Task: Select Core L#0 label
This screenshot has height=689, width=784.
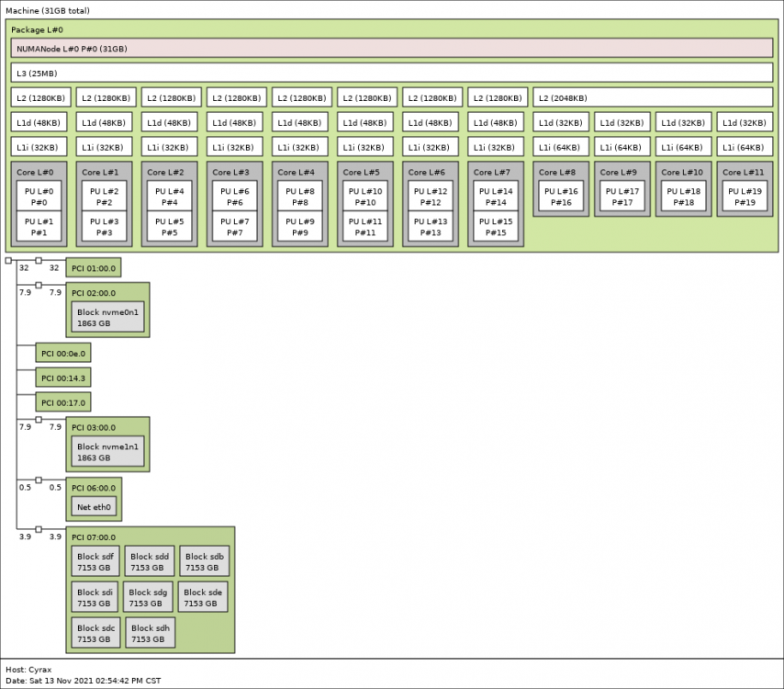Action: click(35, 172)
